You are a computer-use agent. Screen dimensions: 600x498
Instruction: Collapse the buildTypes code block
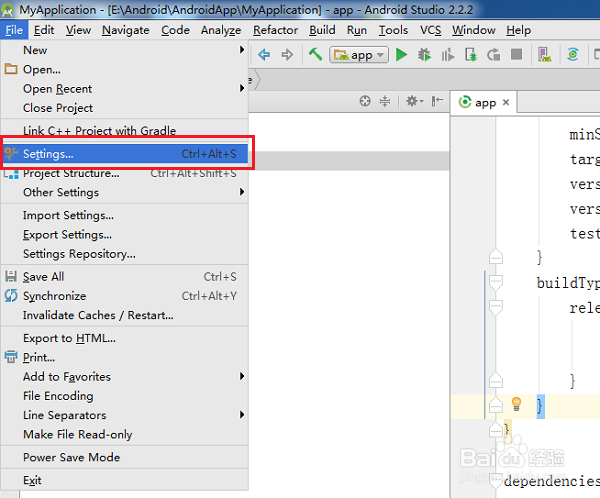click(x=496, y=282)
